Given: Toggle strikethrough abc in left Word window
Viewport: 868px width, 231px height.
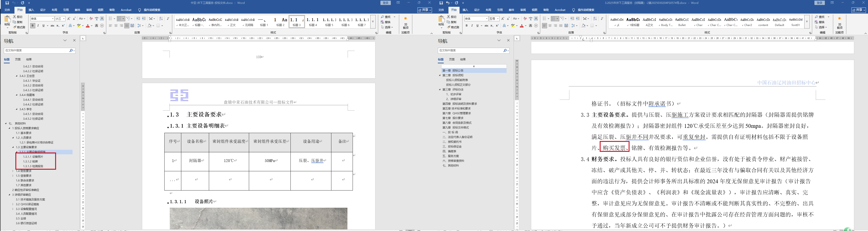Looking at the screenshot, I should point(52,26).
